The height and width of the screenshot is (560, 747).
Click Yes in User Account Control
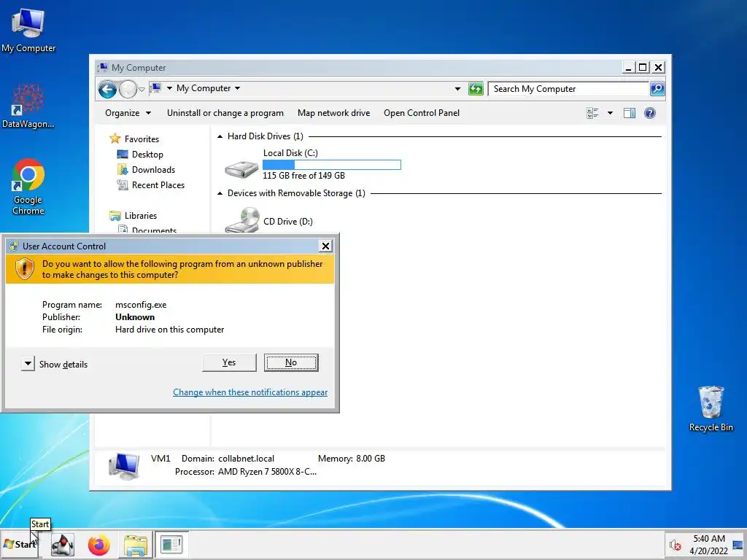(229, 362)
